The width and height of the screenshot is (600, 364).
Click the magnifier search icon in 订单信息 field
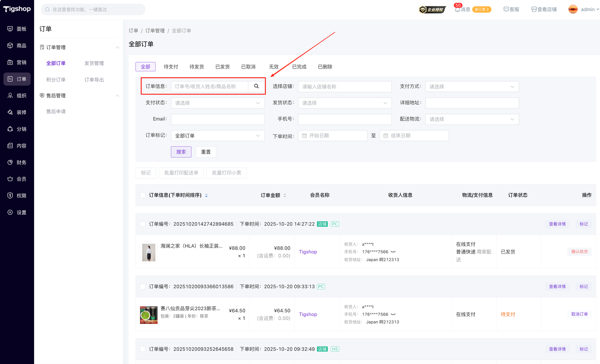click(x=256, y=86)
